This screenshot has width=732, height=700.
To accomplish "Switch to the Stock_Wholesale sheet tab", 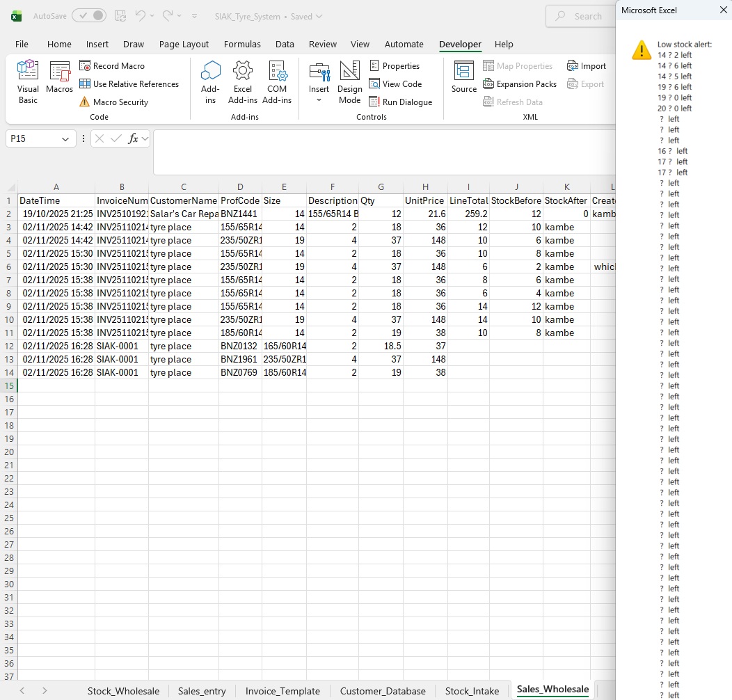I will click(x=123, y=691).
